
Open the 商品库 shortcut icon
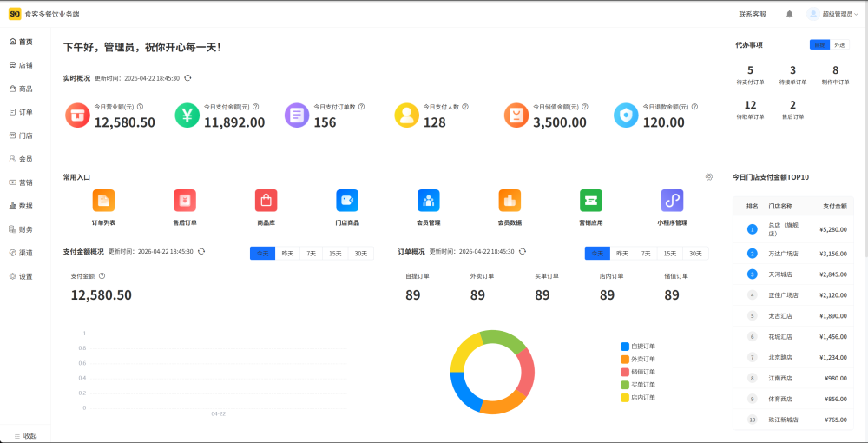pyautogui.click(x=266, y=201)
